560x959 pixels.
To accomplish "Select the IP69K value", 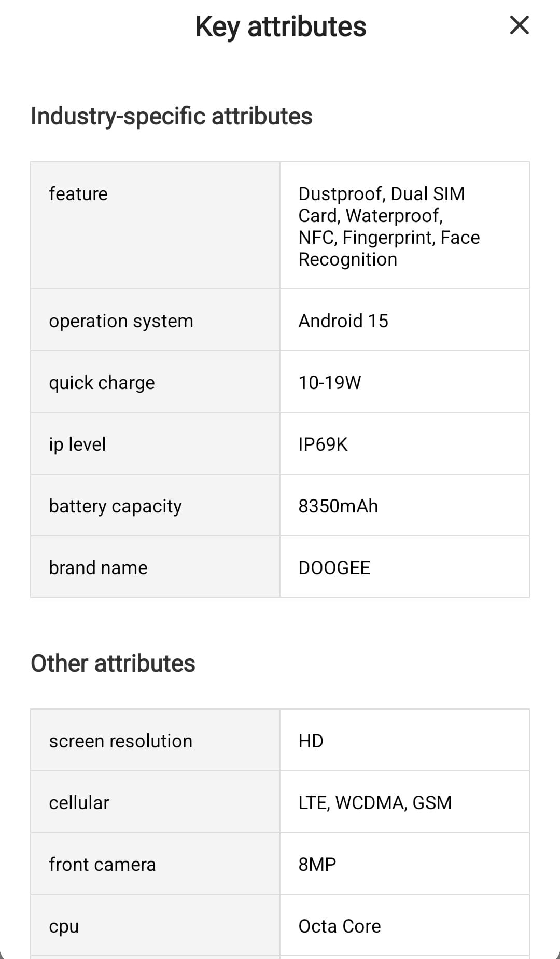I will pyautogui.click(x=323, y=444).
